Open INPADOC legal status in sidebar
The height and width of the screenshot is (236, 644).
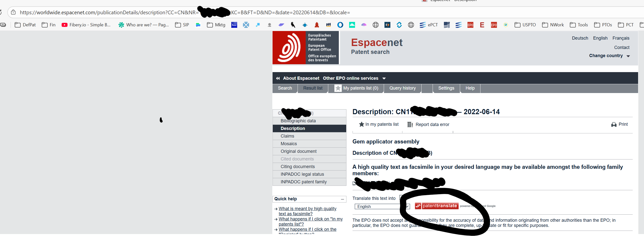[x=302, y=174]
